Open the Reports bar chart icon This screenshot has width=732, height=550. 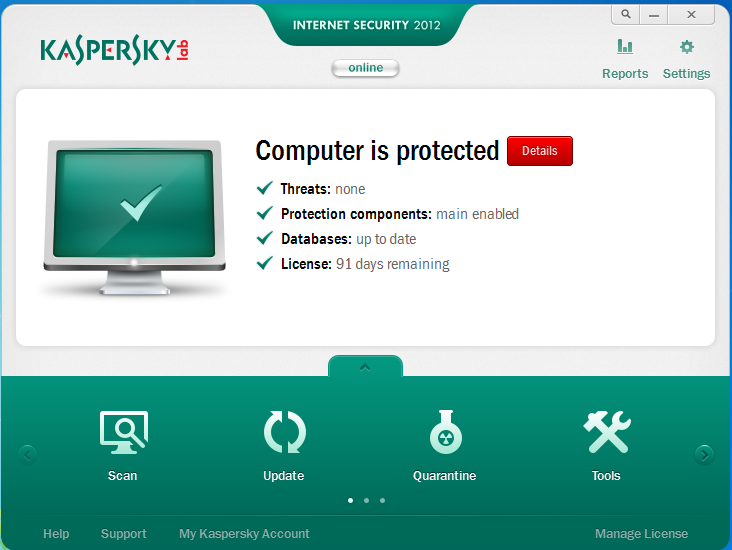[625, 47]
